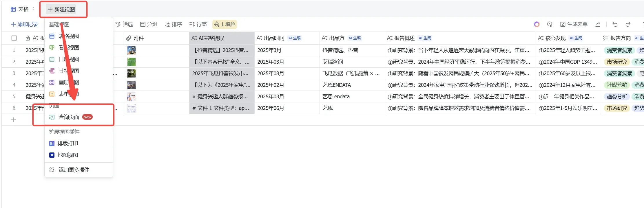
Task: Open the attachment thumbnail in row 1
Action: point(132,50)
